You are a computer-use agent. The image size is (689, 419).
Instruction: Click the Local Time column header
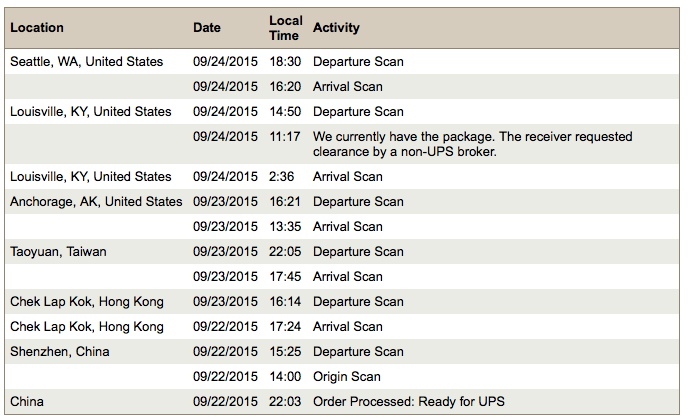point(286,28)
